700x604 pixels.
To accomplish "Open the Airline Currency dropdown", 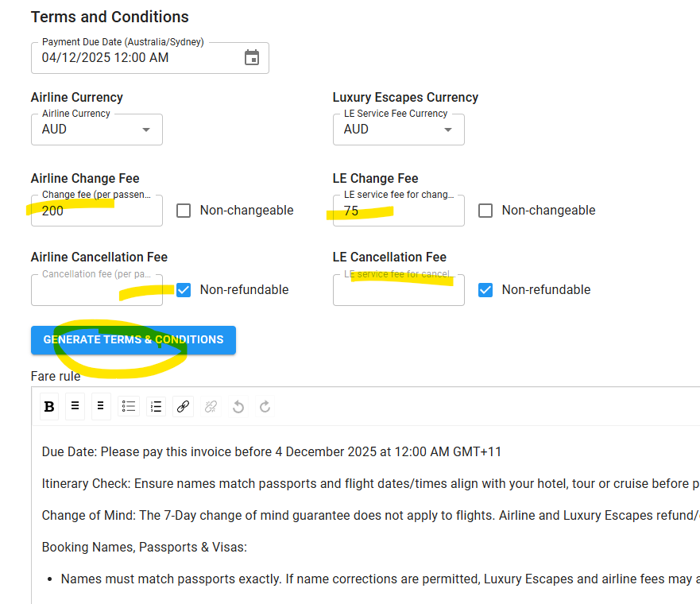I will coord(96,130).
